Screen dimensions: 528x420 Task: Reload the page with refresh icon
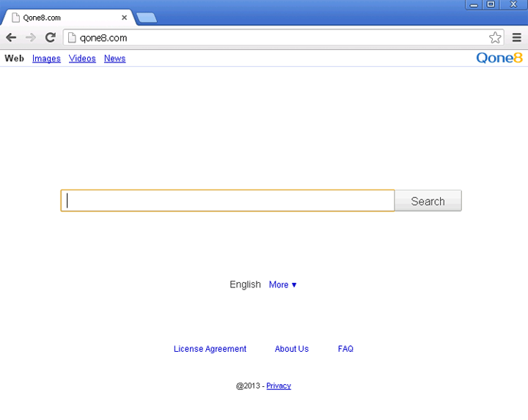tap(51, 37)
